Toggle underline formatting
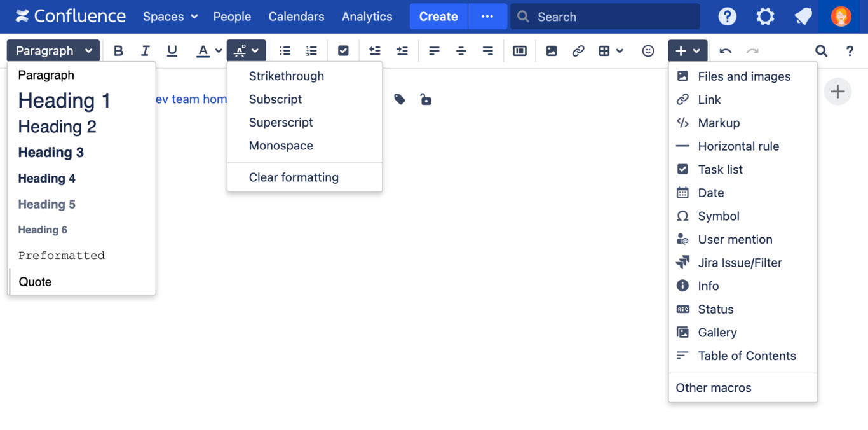The image size is (868, 430). [172, 50]
